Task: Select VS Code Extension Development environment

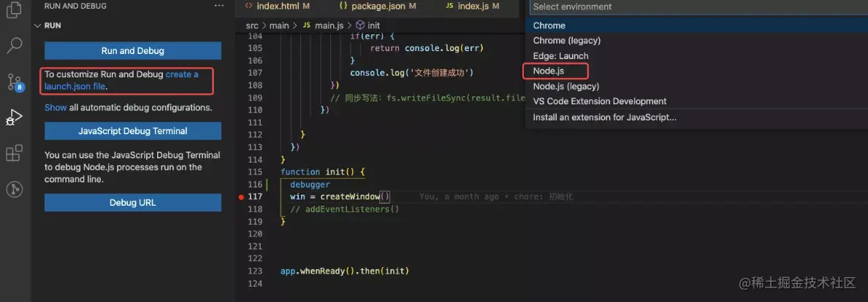Action: tap(697, 101)
